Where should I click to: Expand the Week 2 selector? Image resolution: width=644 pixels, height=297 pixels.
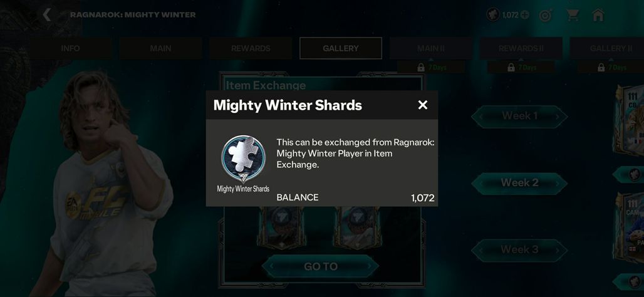coord(519,183)
